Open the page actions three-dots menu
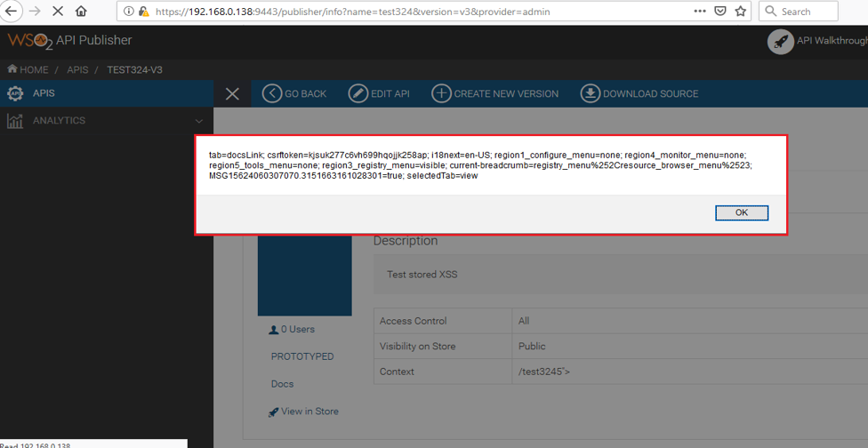This screenshot has width=868, height=448. coord(700,11)
